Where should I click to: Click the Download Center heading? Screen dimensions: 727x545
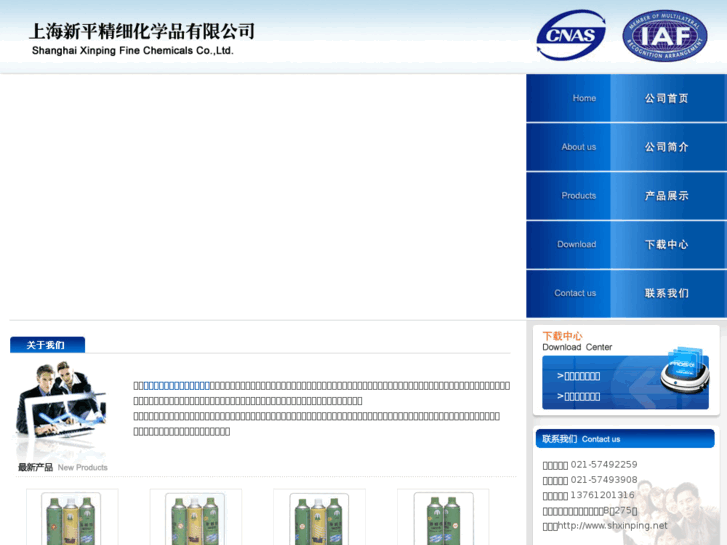[577, 341]
